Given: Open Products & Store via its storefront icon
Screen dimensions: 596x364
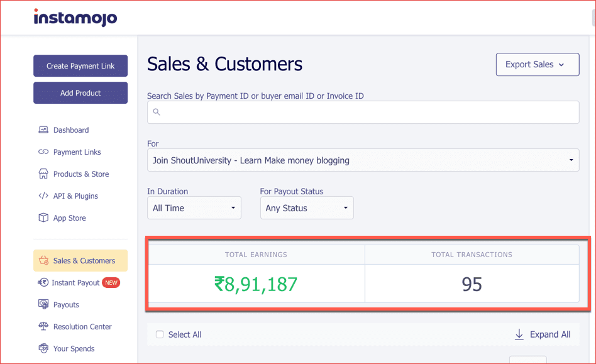Looking at the screenshot, I should point(43,174).
